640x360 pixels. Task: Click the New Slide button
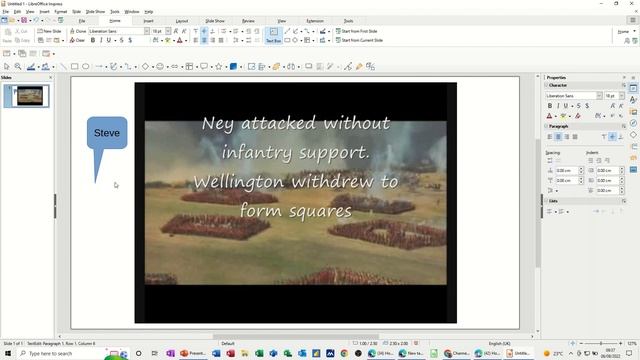(49, 31)
